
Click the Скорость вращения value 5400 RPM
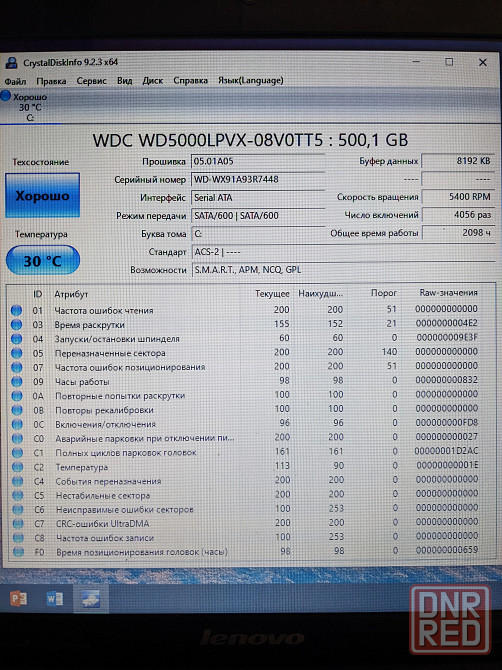[x=458, y=197]
